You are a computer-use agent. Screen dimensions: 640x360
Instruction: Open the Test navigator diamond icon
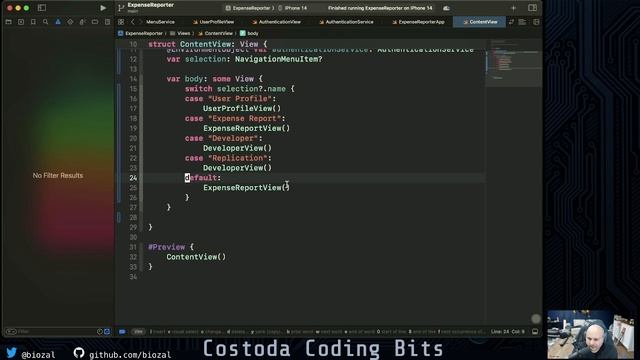tap(70, 22)
